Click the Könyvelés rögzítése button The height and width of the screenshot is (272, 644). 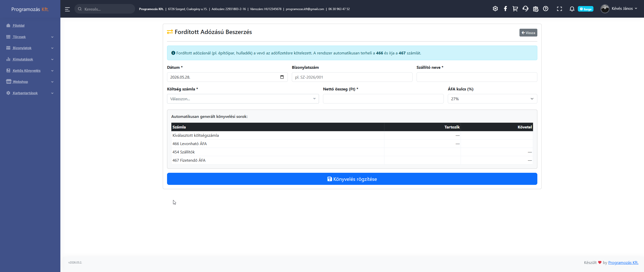click(352, 179)
